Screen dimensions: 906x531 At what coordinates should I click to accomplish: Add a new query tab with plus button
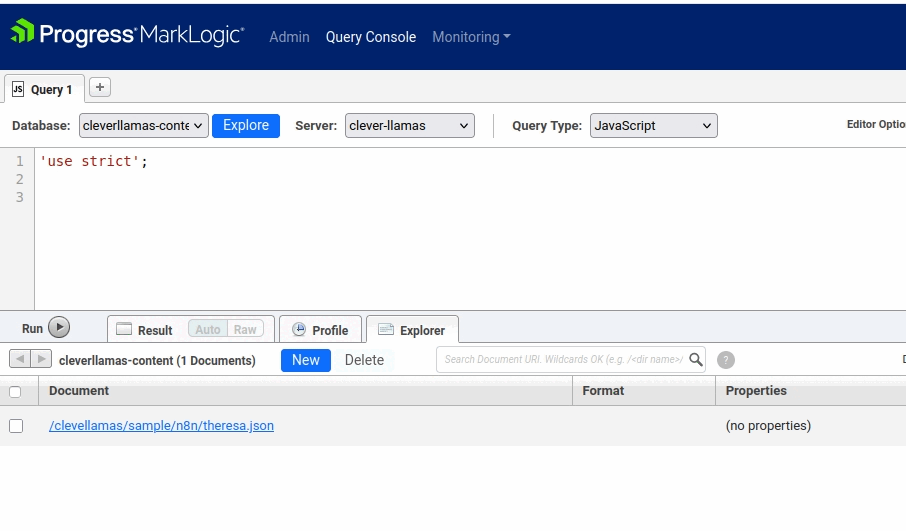[99, 87]
